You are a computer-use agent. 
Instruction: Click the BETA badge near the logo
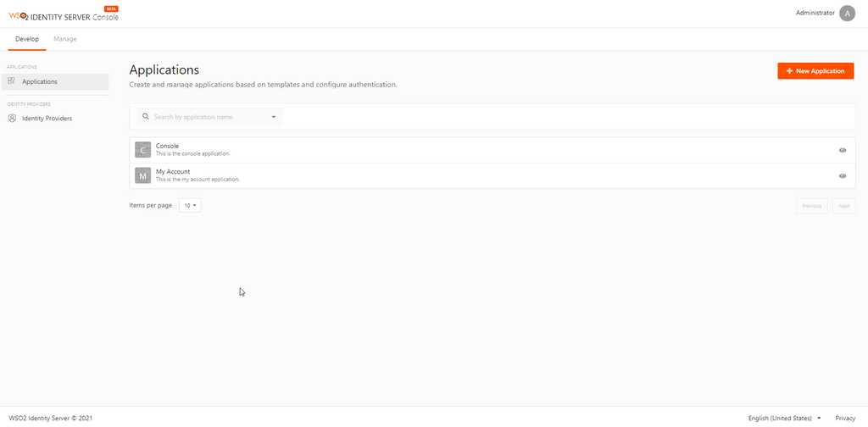tap(111, 8)
